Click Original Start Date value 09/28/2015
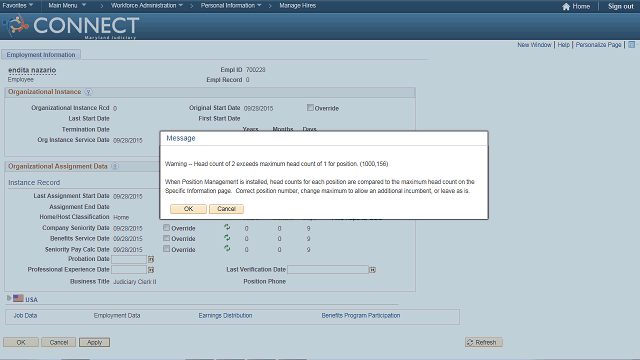The width and height of the screenshot is (640, 360). click(x=258, y=108)
